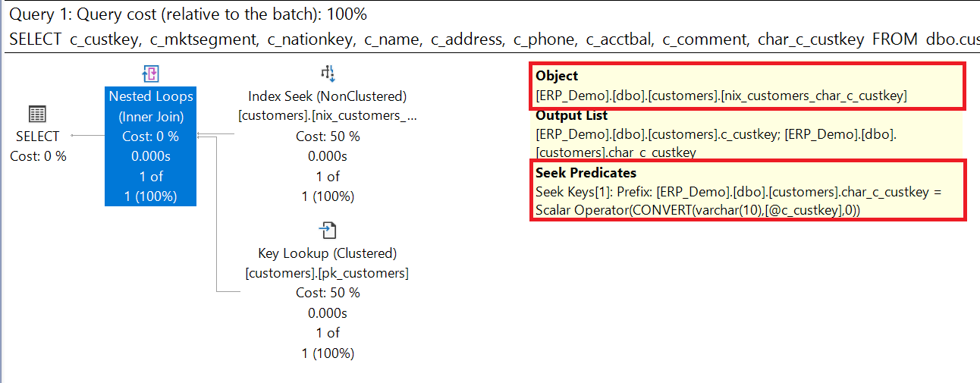980x383 pixels.
Task: Click Cost: 50 % under Index Seek
Action: [x=328, y=137]
